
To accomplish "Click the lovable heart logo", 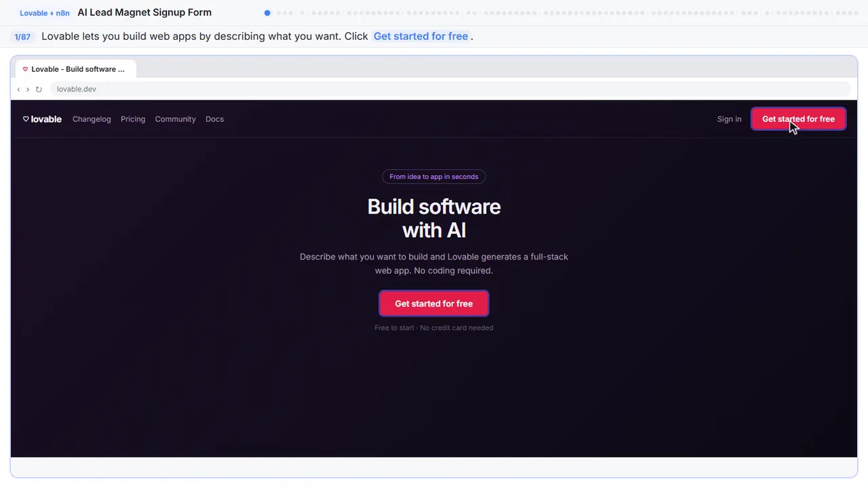I will click(42, 119).
